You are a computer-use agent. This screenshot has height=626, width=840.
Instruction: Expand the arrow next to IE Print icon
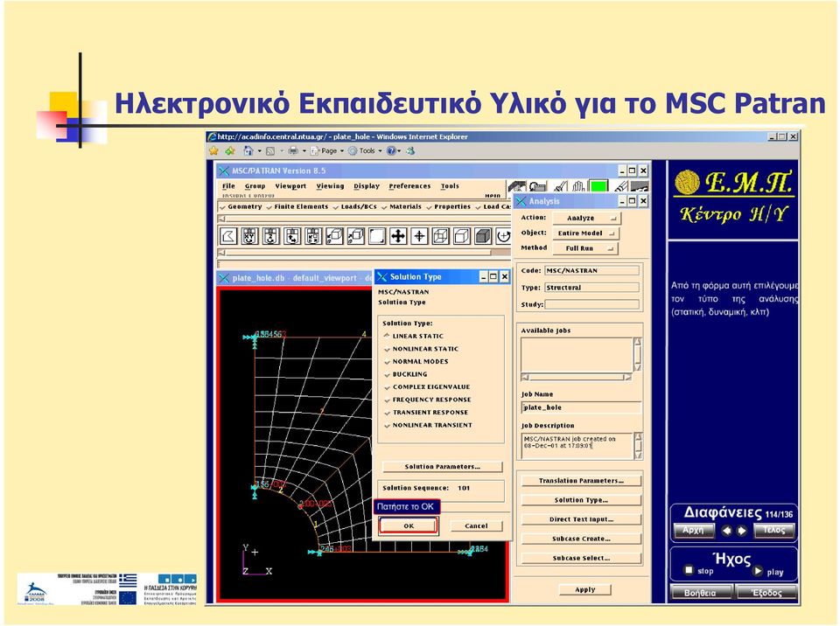304,151
